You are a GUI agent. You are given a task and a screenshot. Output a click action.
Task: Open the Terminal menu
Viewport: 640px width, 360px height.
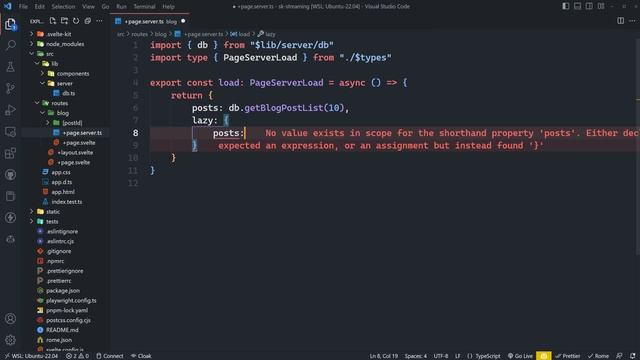pos(144,7)
